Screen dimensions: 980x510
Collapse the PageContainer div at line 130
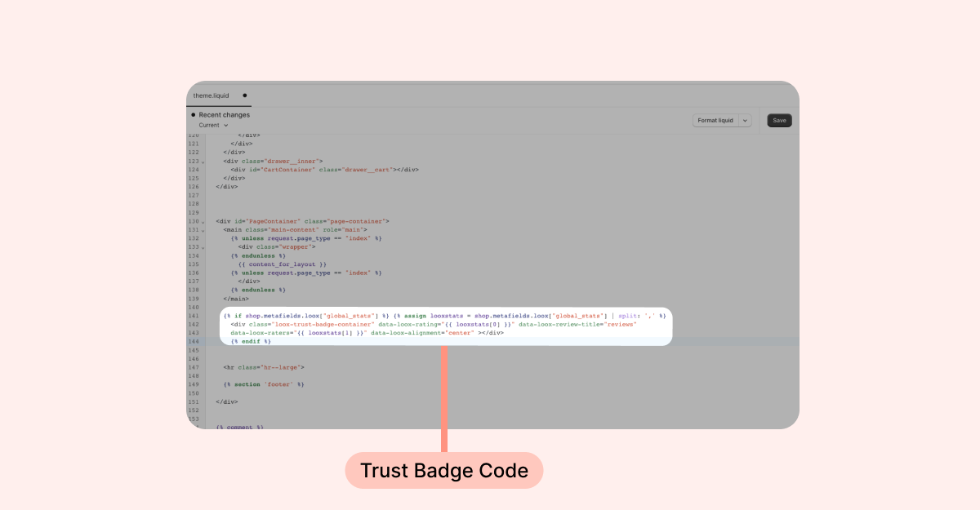coord(203,221)
